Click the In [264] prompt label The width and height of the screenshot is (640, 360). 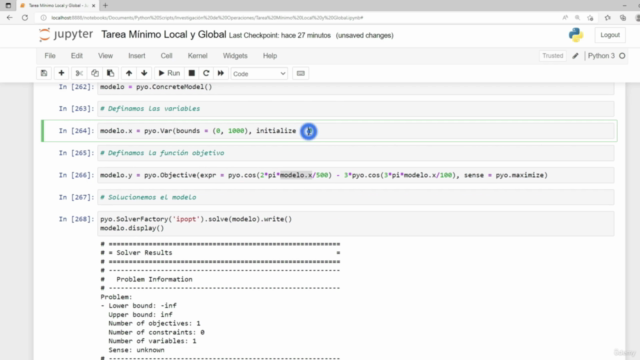(x=76, y=131)
